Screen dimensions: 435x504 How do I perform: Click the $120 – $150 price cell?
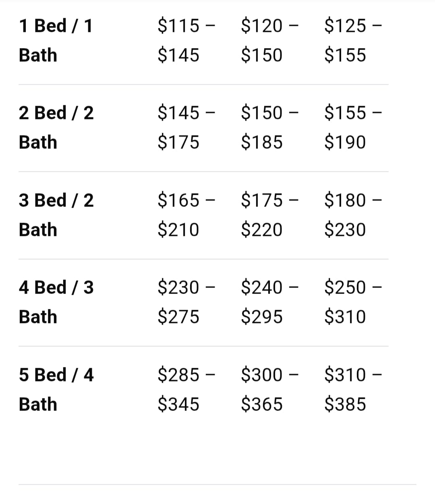(270, 40)
